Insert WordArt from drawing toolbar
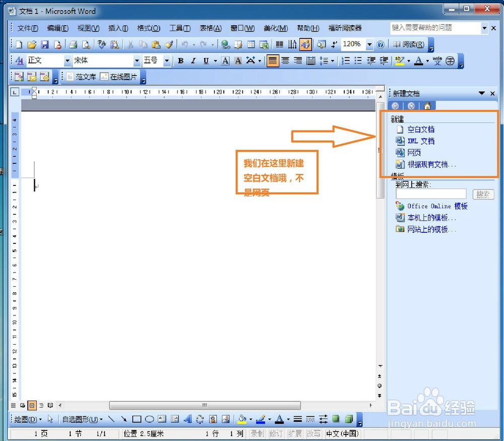Screen dimensions: 504x441 point(187,419)
